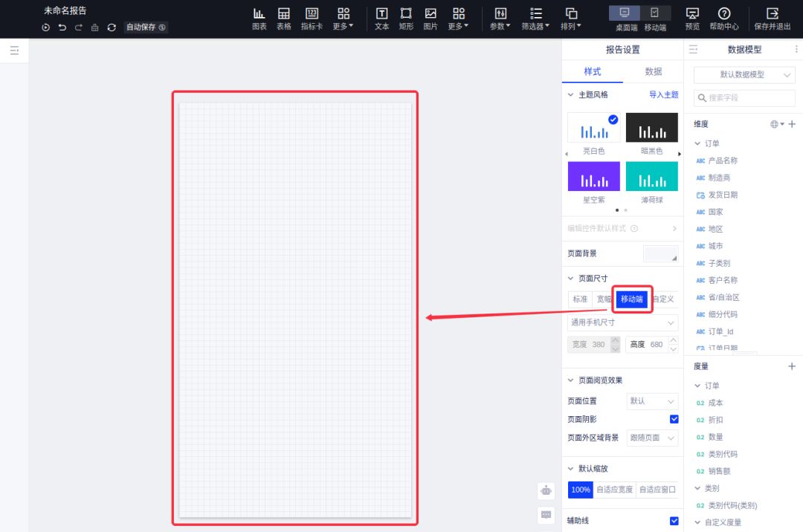Open the chart 更多 dropdown
Screen dimensions: 803x532
[343, 19]
